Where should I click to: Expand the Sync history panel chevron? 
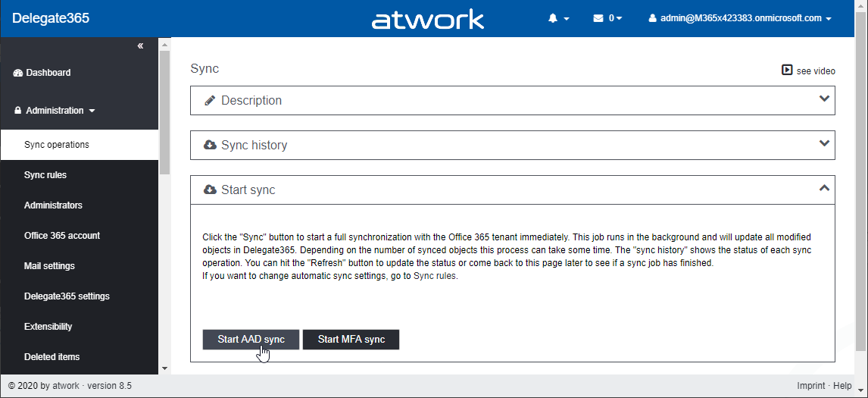click(825, 143)
